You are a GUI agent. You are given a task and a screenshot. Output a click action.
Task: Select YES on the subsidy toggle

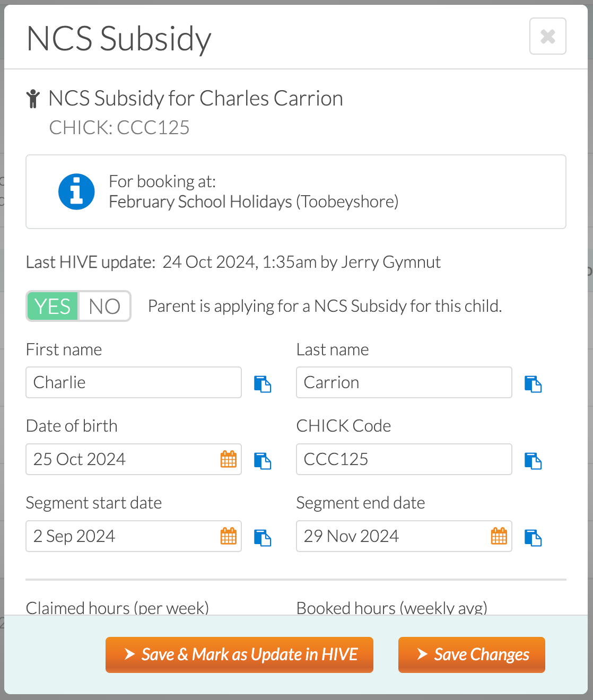(x=53, y=307)
